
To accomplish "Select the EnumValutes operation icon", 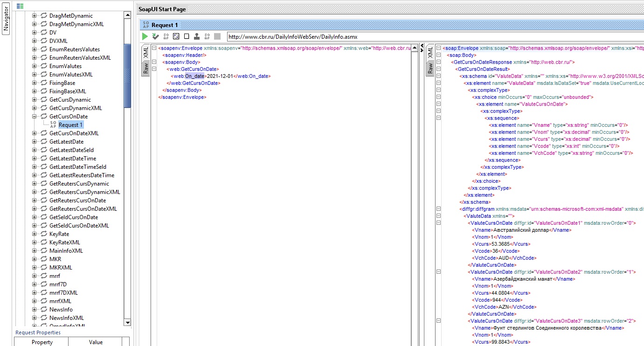I will [x=44, y=66].
